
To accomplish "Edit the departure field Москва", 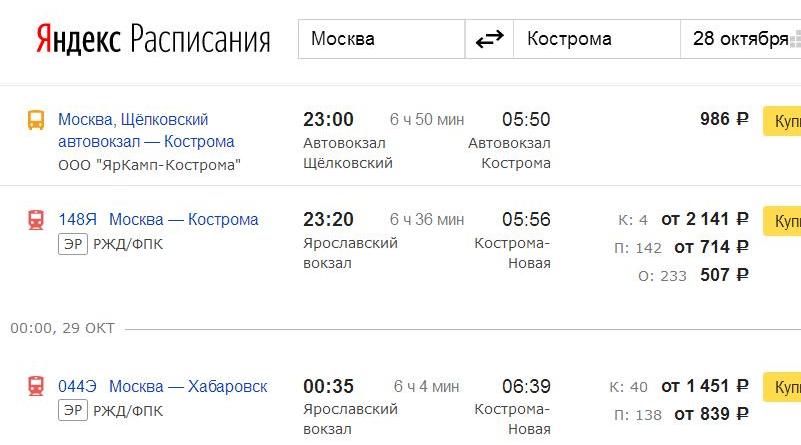I will coord(382,40).
